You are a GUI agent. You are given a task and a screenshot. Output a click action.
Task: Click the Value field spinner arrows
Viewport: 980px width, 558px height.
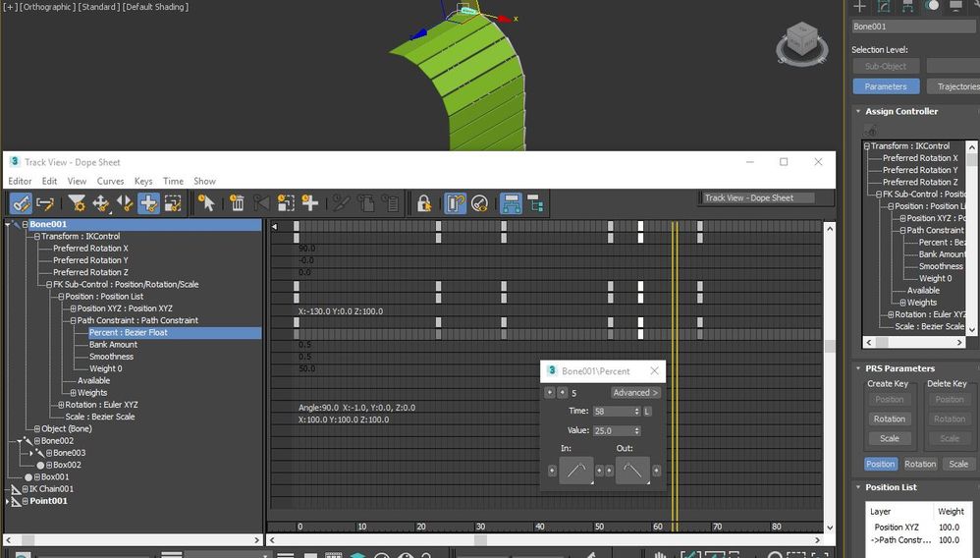(637, 430)
